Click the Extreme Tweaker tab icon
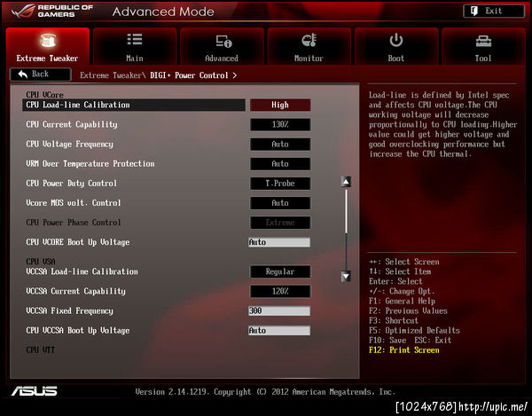The image size is (532, 416). (48, 41)
